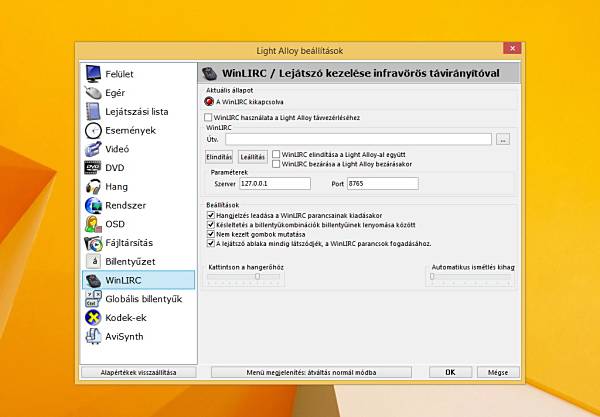Viewport: 600px width, 417px height.
Task: Click the Globális billentyűk icon
Action: click(x=93, y=299)
